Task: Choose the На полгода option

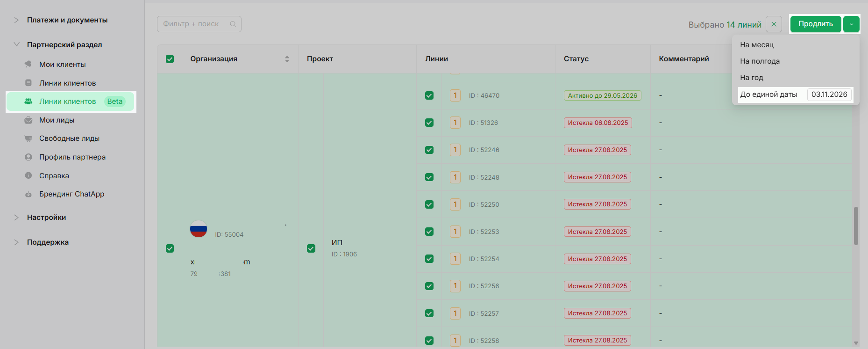Action: (x=760, y=61)
